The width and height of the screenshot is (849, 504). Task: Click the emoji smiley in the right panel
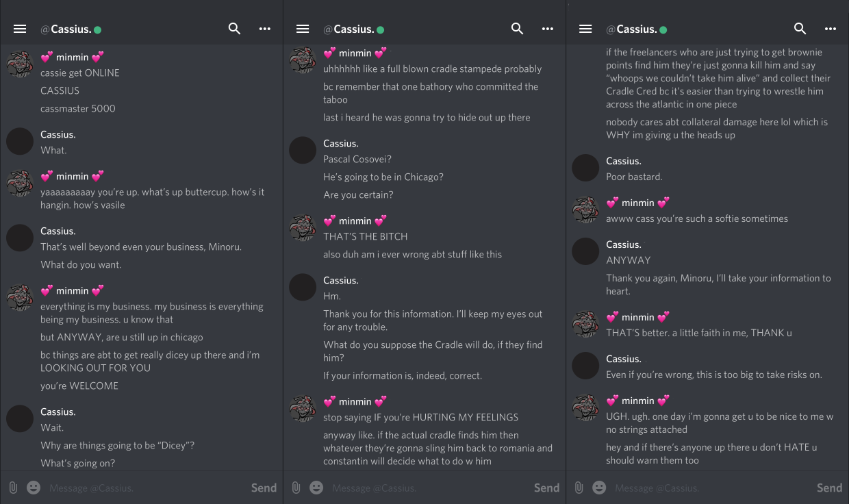click(599, 488)
